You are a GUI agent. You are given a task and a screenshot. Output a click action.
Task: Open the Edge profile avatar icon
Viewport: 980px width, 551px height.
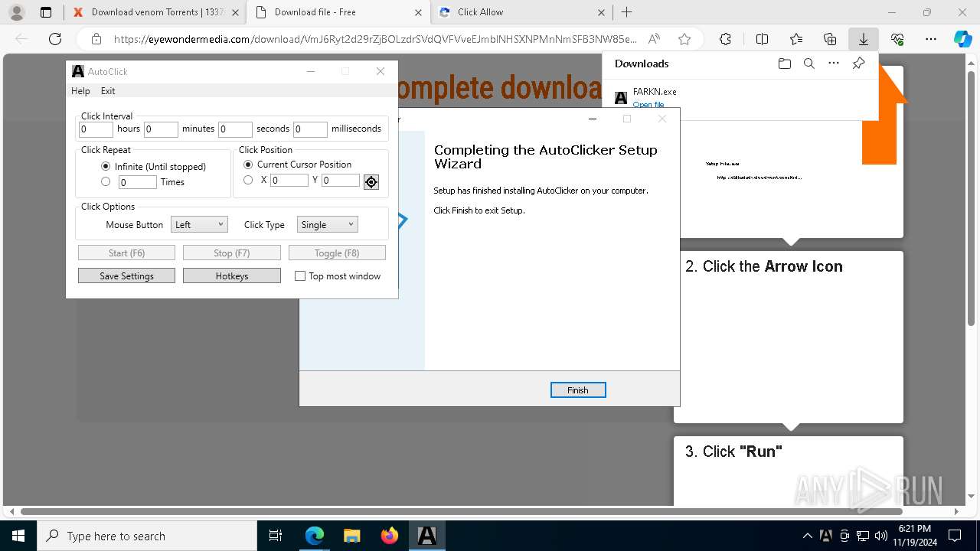(16, 12)
